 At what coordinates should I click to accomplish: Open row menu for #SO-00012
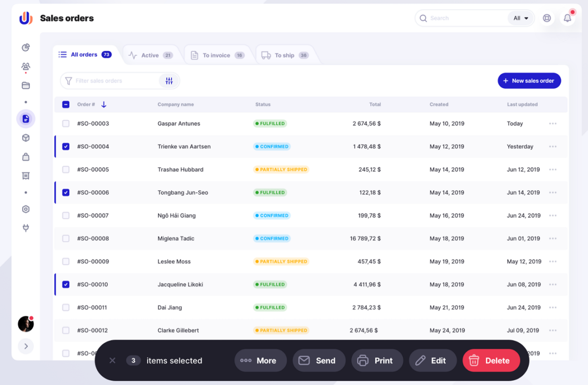tap(553, 331)
